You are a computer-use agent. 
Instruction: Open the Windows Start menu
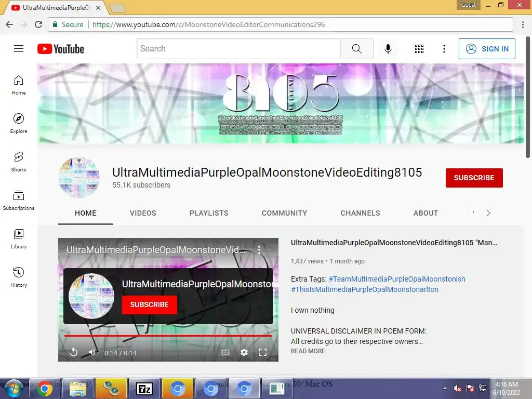[14, 389]
